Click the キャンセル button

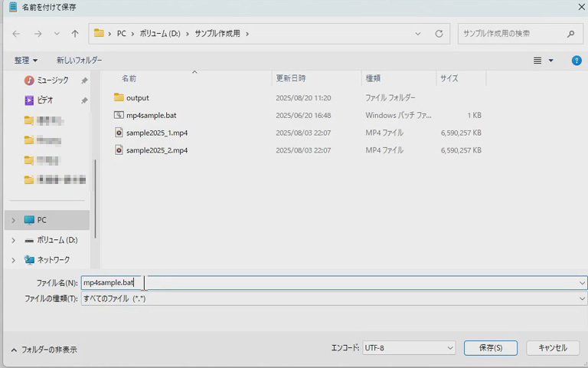[552, 348]
